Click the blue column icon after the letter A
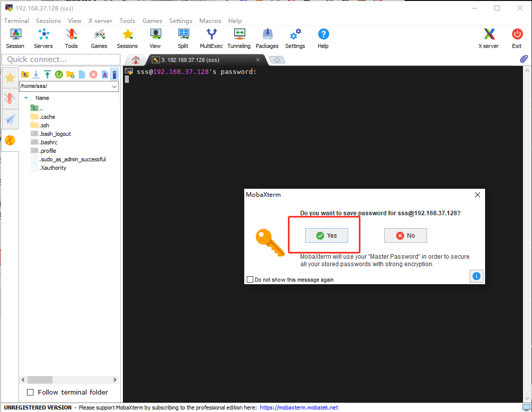Image resolution: width=532 pixels, height=412 pixels. (x=115, y=74)
